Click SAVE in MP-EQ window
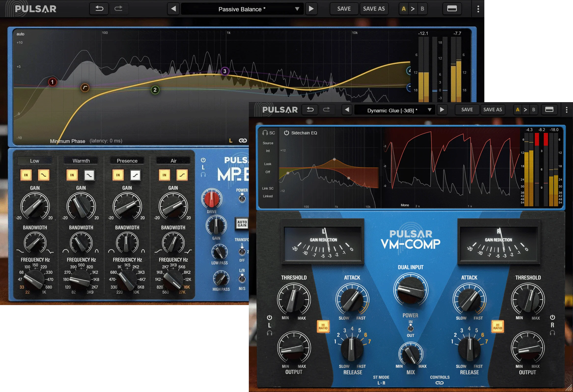The image size is (573, 392). point(344,9)
